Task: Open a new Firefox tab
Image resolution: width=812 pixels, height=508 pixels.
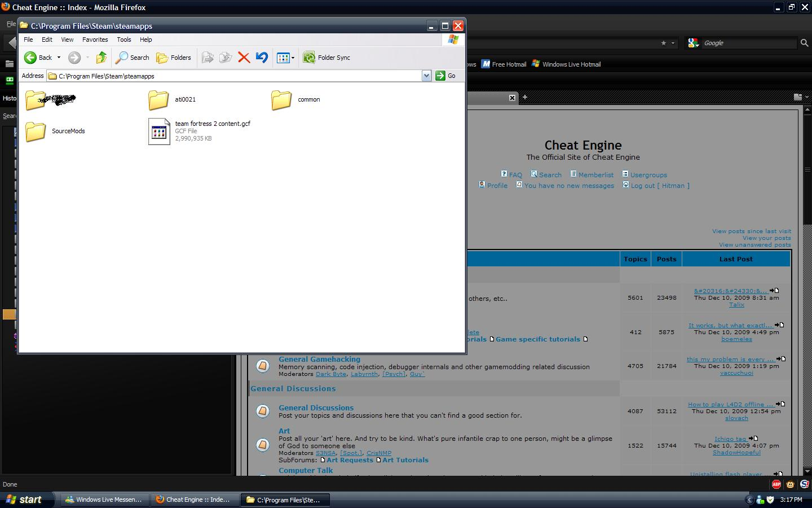Action: click(524, 97)
